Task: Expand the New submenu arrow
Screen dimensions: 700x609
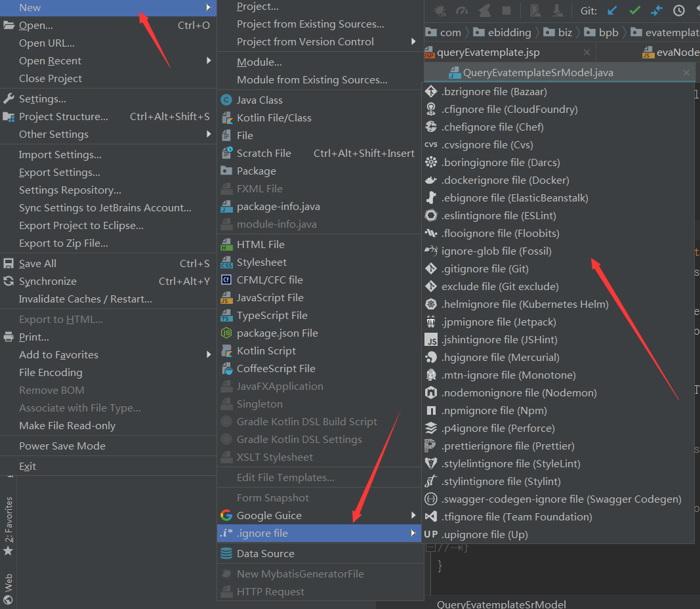Action: (208, 7)
